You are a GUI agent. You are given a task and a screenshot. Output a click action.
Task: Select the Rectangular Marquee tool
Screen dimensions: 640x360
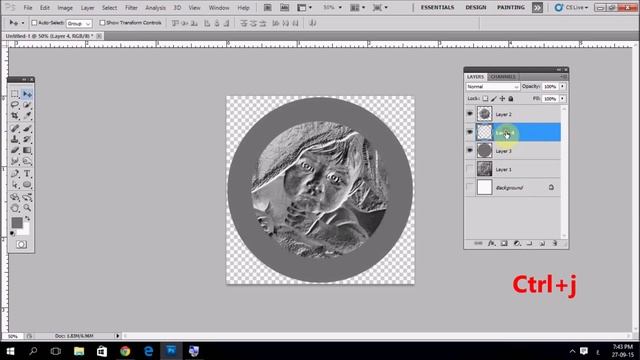(x=15, y=94)
